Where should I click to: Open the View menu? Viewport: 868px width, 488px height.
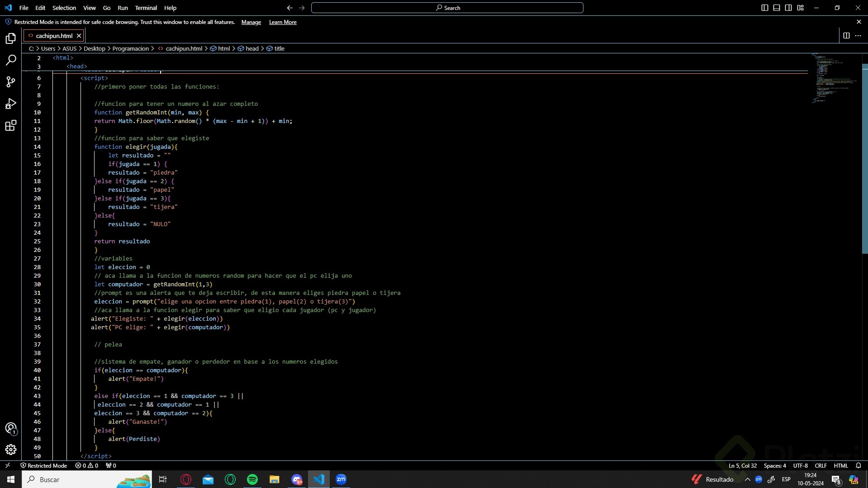point(90,8)
